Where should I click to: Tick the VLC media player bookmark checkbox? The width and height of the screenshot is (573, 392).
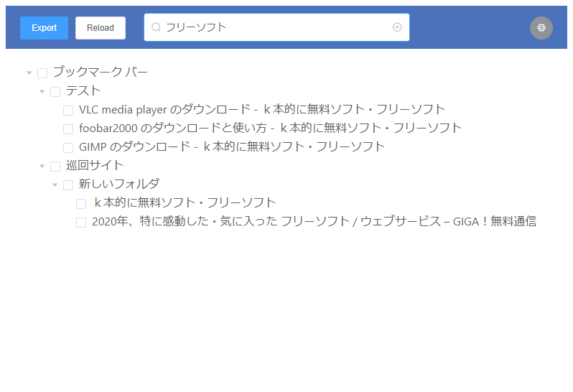click(x=68, y=111)
